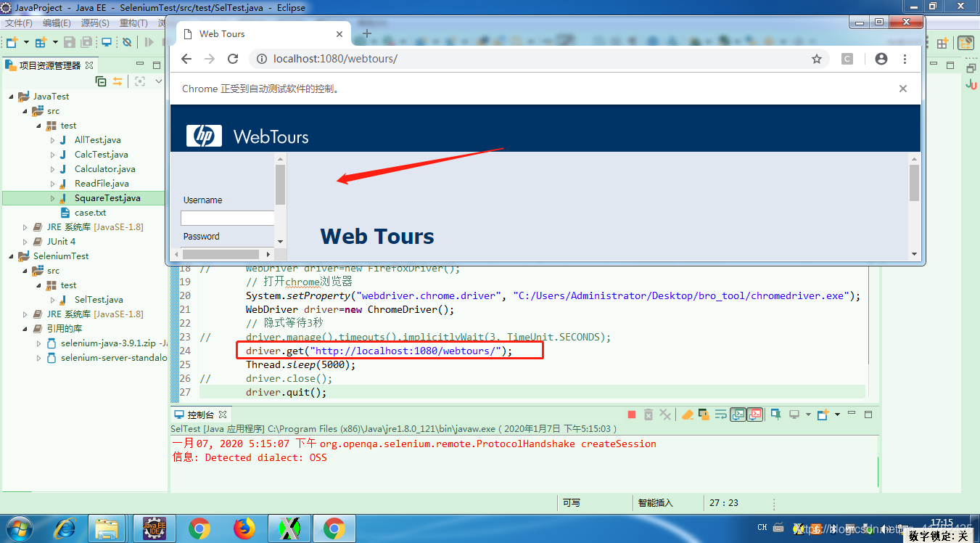The height and width of the screenshot is (543, 980).
Task: Click the Username input field in WebTours
Action: [228, 218]
